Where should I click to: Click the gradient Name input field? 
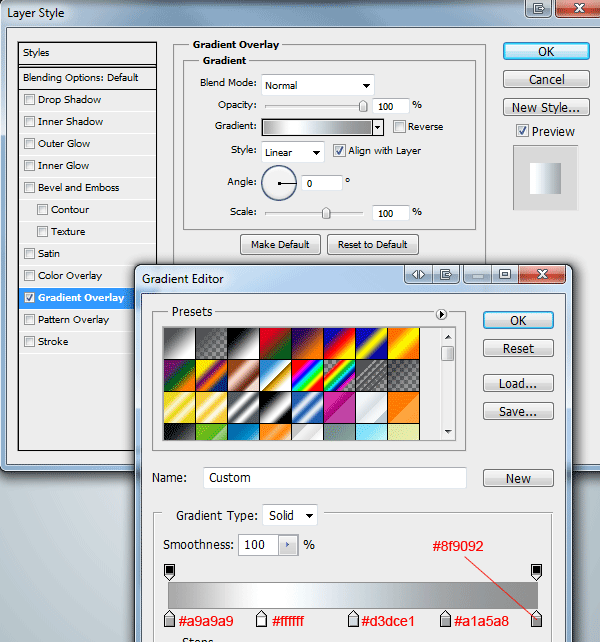click(x=335, y=478)
